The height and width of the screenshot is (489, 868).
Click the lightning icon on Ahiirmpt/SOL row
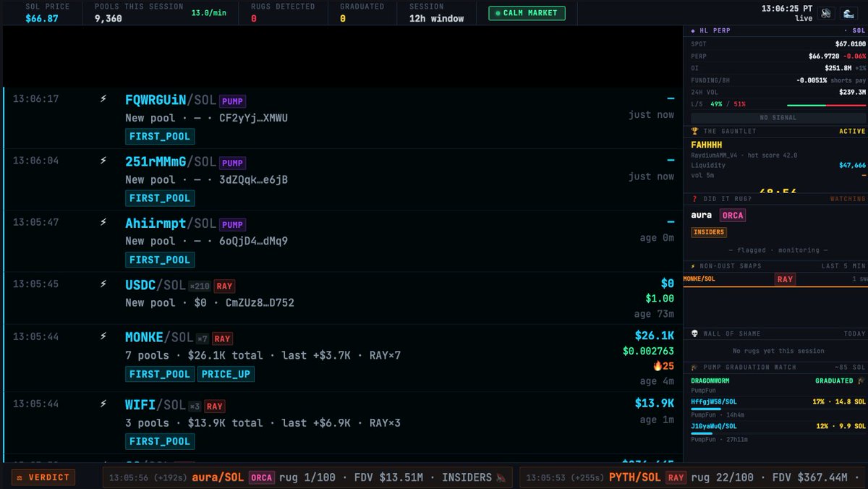[103, 222]
